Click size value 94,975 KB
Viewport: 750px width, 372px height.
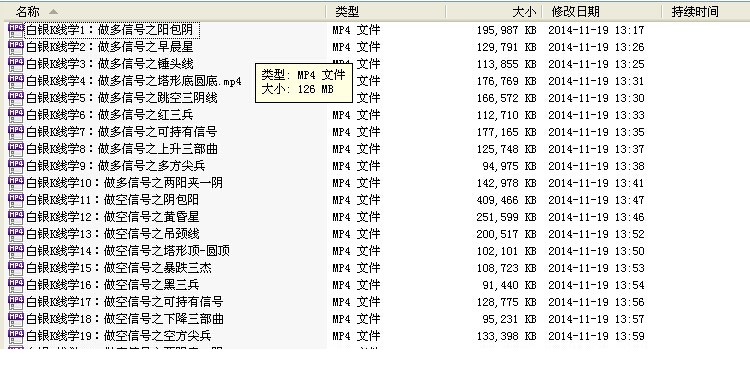point(509,166)
